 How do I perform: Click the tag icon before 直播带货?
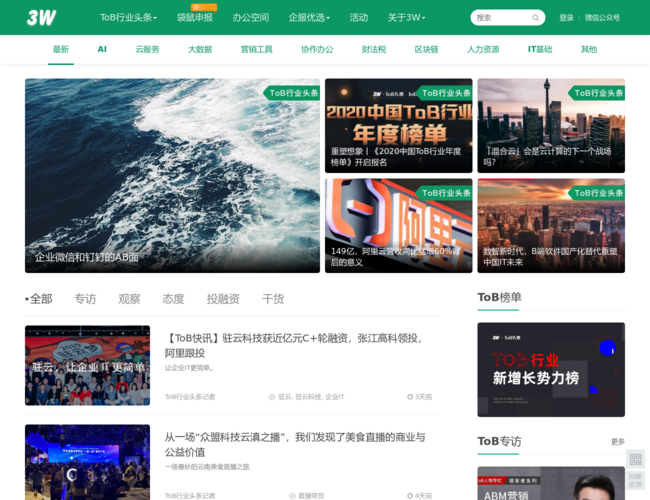tap(292, 495)
